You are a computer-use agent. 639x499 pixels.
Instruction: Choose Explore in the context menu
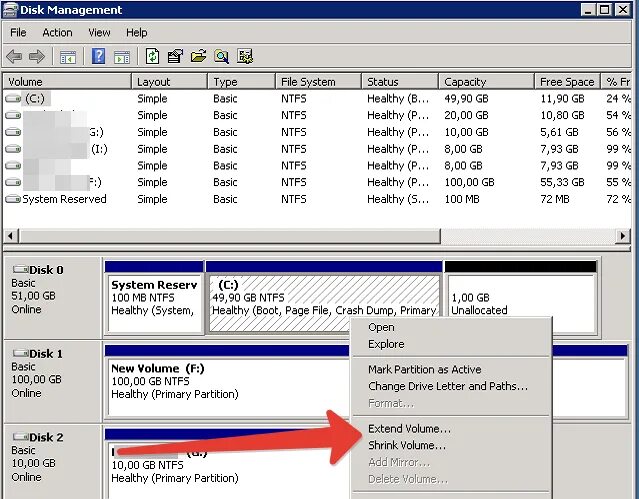[x=451, y=344]
